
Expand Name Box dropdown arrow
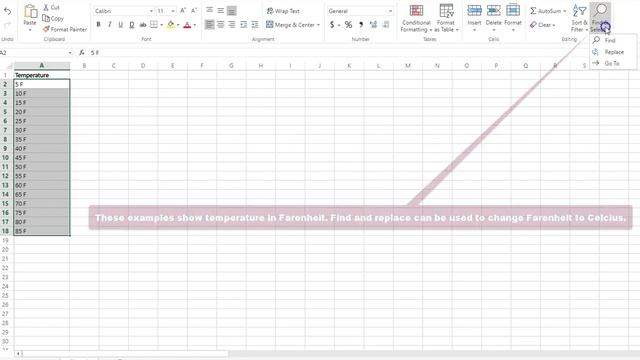coord(70,53)
